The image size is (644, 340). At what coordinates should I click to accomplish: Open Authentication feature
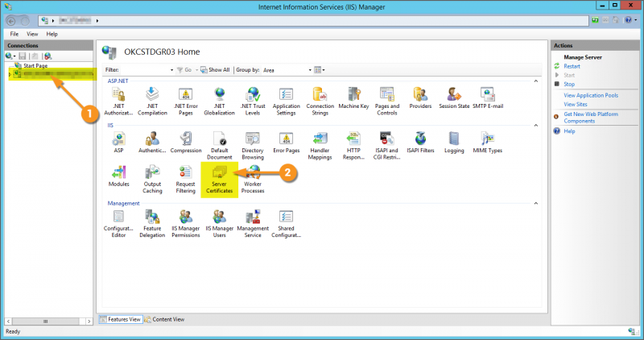[x=152, y=143]
